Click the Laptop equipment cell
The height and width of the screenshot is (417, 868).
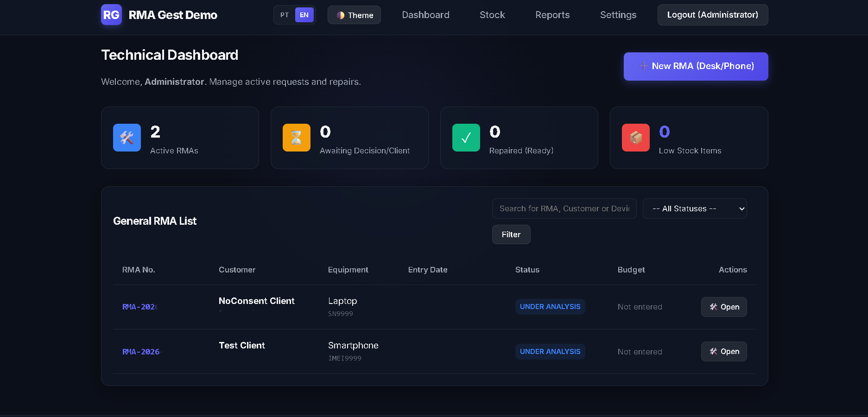(342, 301)
